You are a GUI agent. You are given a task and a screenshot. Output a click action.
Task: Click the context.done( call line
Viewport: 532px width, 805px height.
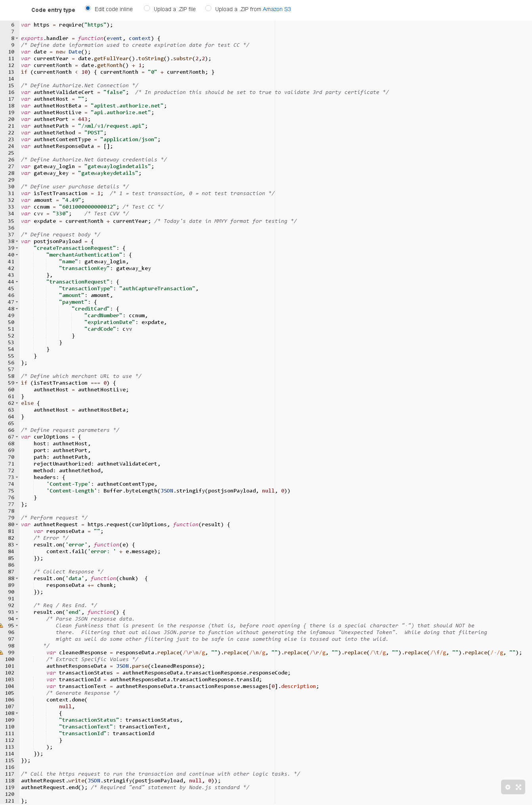tap(67, 700)
